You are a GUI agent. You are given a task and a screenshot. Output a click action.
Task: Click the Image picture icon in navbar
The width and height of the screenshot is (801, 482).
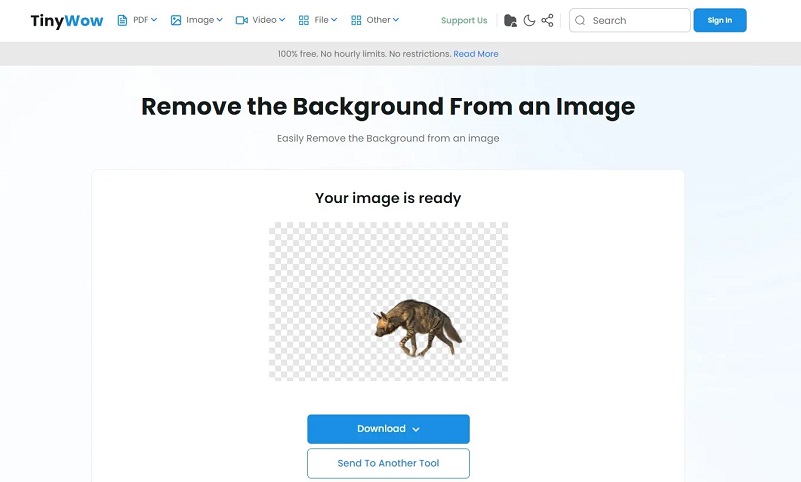[176, 20]
